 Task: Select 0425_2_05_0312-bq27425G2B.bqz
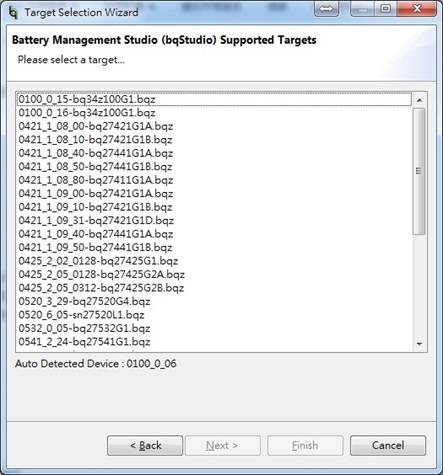(x=214, y=288)
